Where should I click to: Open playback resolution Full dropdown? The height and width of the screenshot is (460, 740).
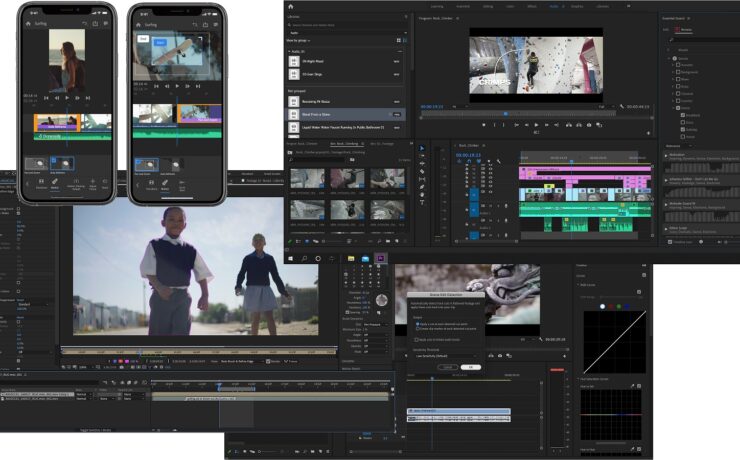click(606, 107)
